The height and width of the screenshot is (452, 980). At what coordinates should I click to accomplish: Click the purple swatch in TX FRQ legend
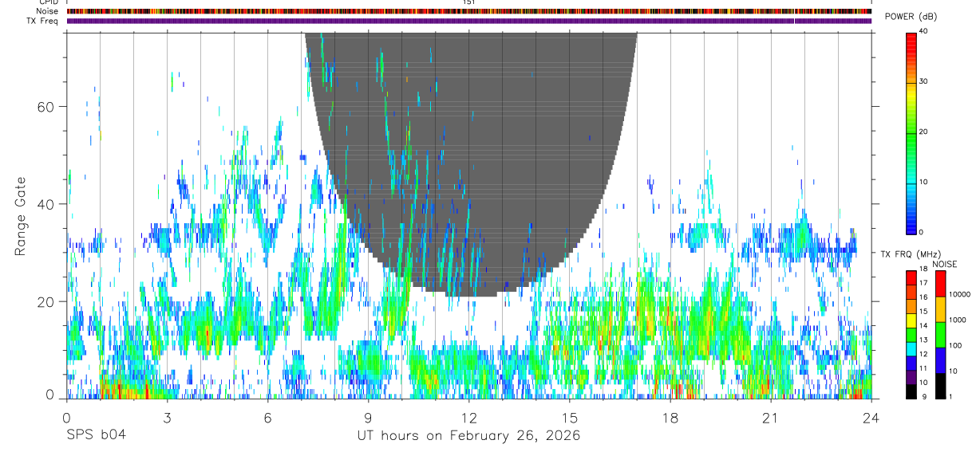(x=912, y=376)
